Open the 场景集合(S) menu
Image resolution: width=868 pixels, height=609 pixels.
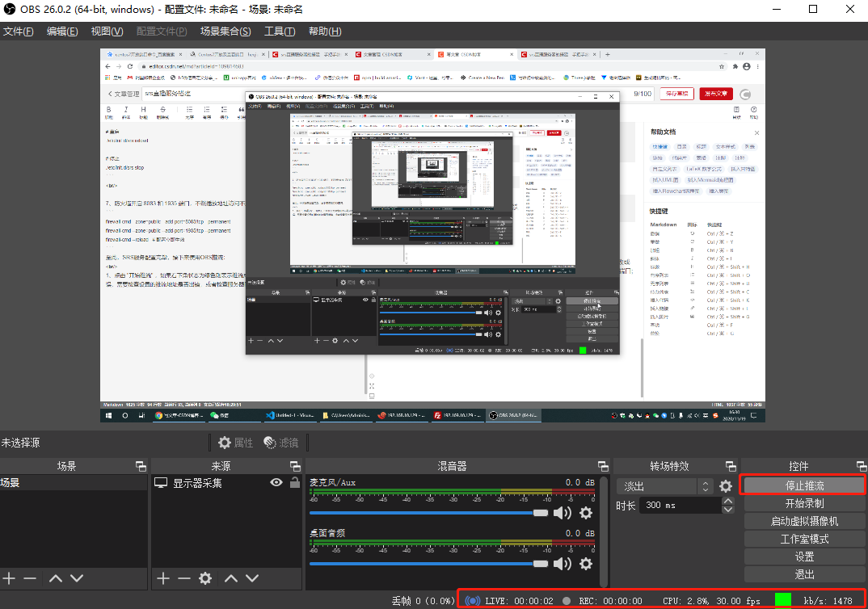click(x=225, y=31)
